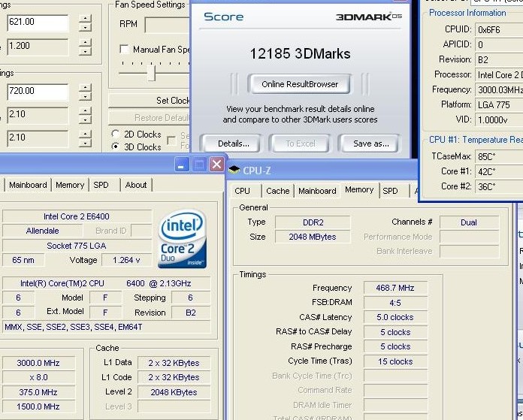Click the 3000.03MHz frequency field in Core Temp
The width and height of the screenshot is (523, 420).
(499, 89)
